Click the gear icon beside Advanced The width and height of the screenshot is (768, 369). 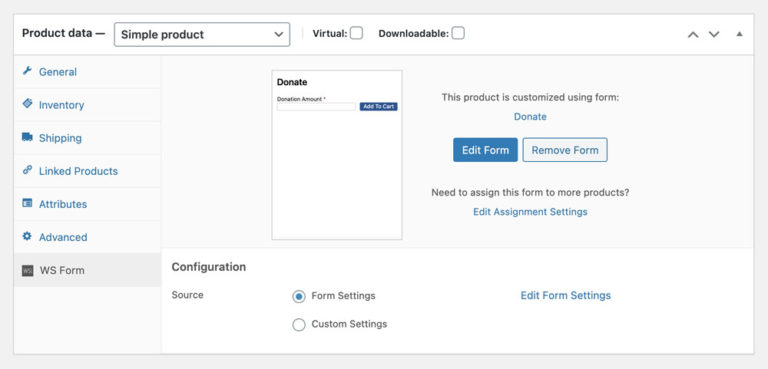(x=27, y=236)
